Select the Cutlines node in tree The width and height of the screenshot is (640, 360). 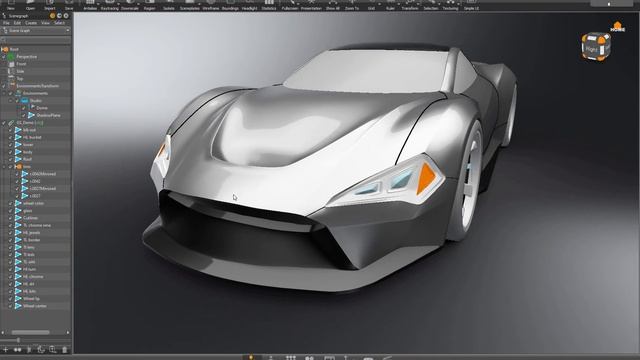(30, 218)
